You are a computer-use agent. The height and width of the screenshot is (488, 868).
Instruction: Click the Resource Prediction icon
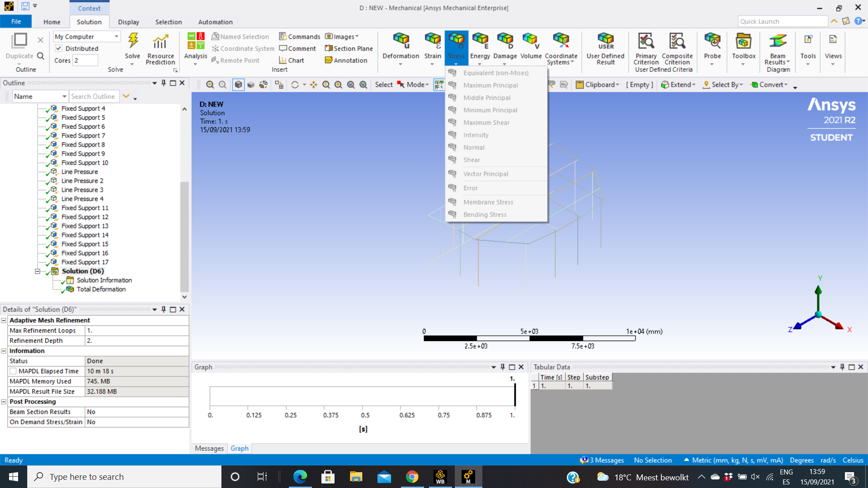pos(160,42)
